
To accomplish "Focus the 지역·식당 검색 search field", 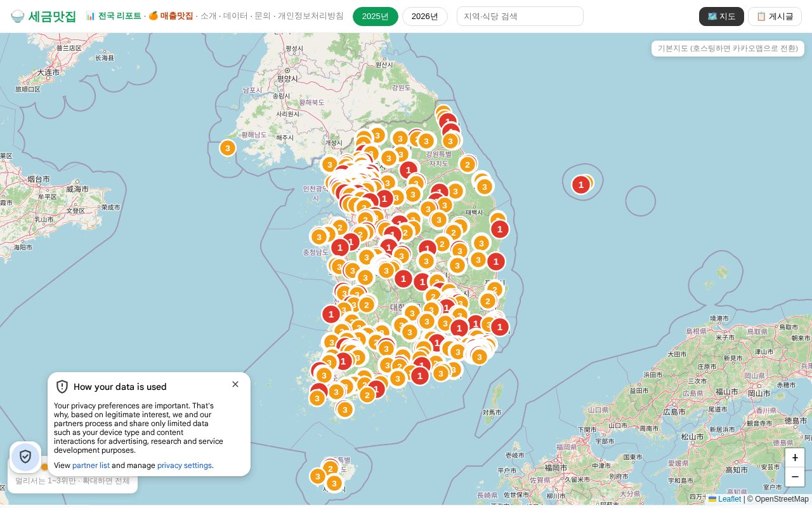I will click(x=520, y=17).
